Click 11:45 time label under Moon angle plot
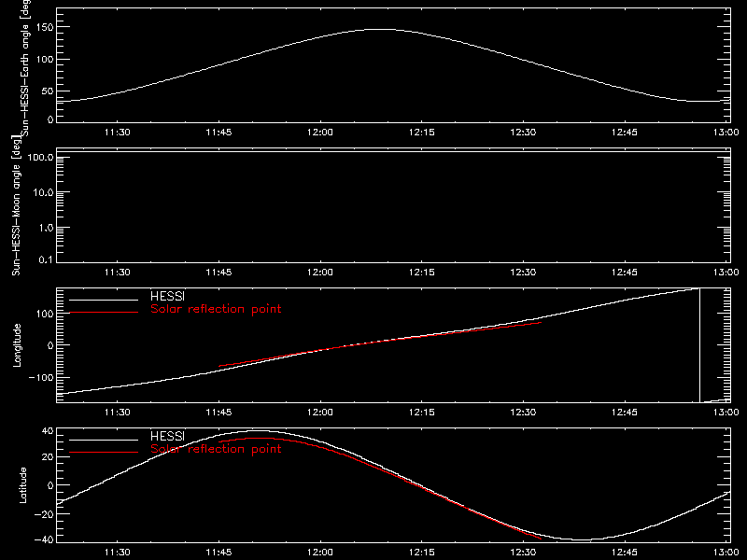Screen dimensions: 747x560 click(x=218, y=272)
